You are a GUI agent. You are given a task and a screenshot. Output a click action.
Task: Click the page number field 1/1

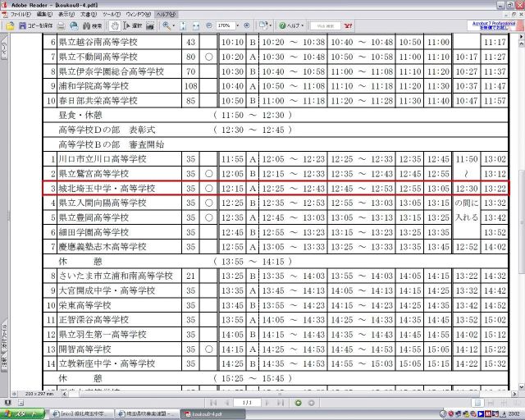click(x=247, y=403)
